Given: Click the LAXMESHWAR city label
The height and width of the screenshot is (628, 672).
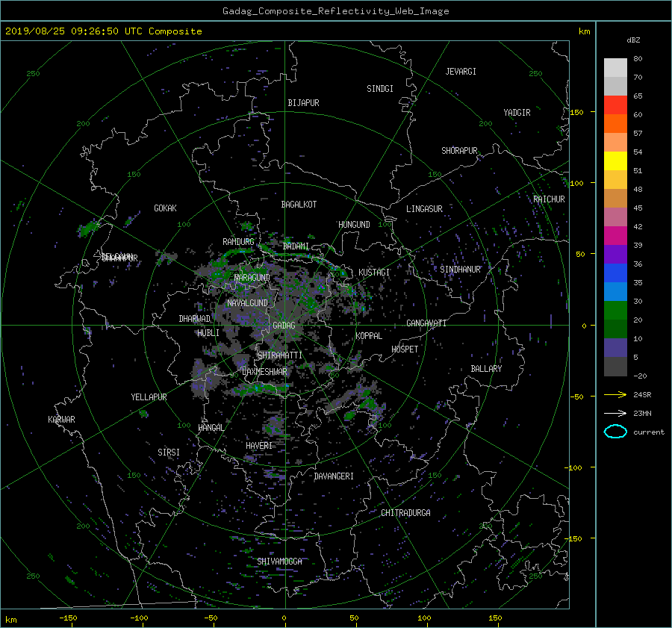Looking at the screenshot, I should point(264,372).
